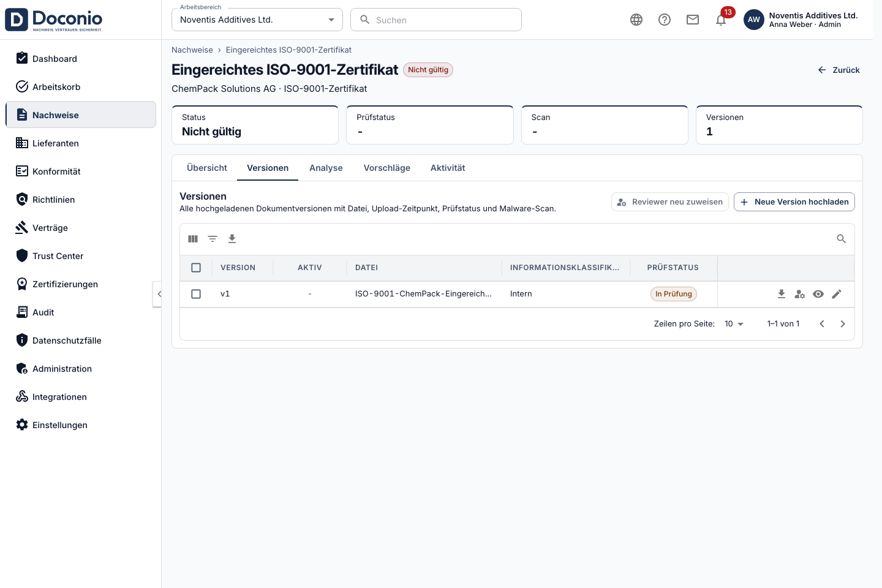Click the AW user avatar
This screenshot has height=588, width=882.
coord(754,20)
